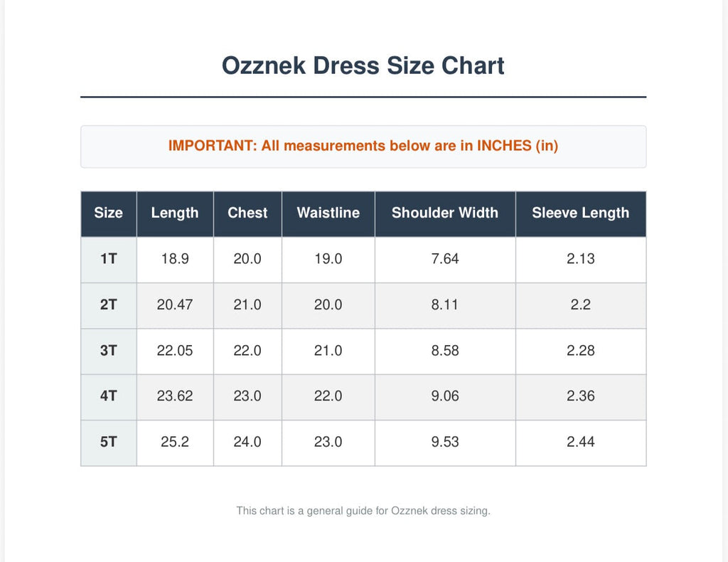The width and height of the screenshot is (728, 562).
Task: Select the Waistline column header
Action: pos(328,213)
